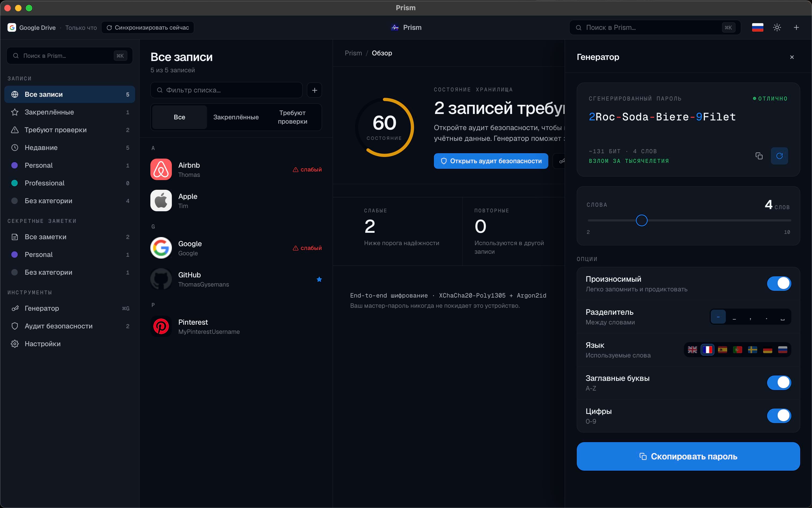Copy generated password via small copy icon

tap(759, 156)
